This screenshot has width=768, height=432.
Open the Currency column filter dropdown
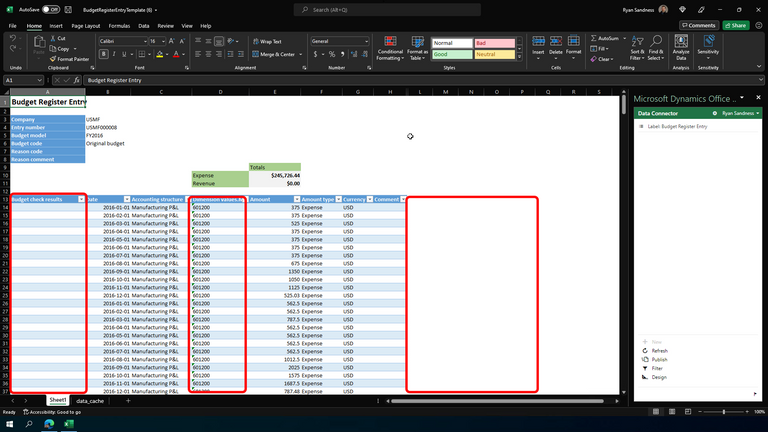tap(370, 199)
